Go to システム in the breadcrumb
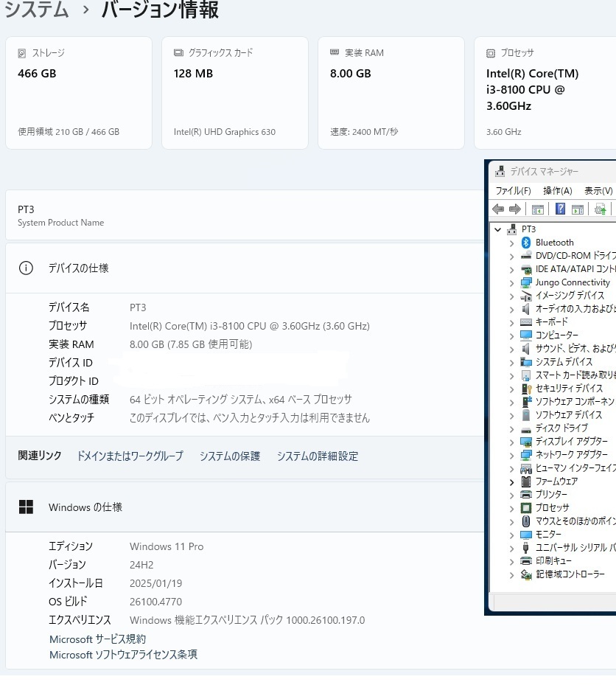 (x=37, y=10)
